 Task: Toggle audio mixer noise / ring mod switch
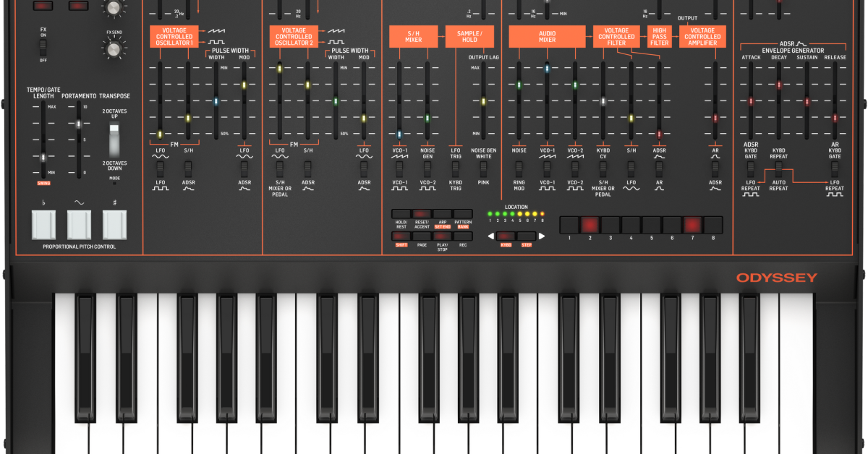click(x=519, y=168)
